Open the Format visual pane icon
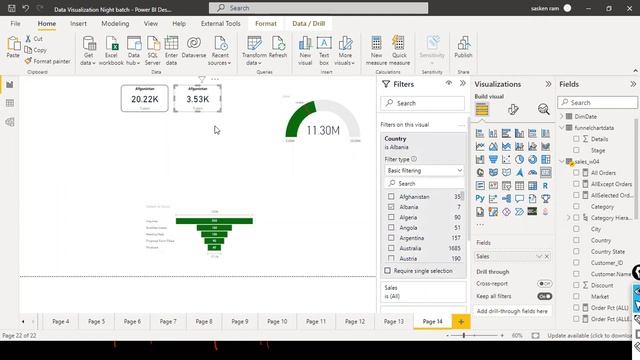The height and width of the screenshot is (360, 640). pyautogui.click(x=513, y=109)
